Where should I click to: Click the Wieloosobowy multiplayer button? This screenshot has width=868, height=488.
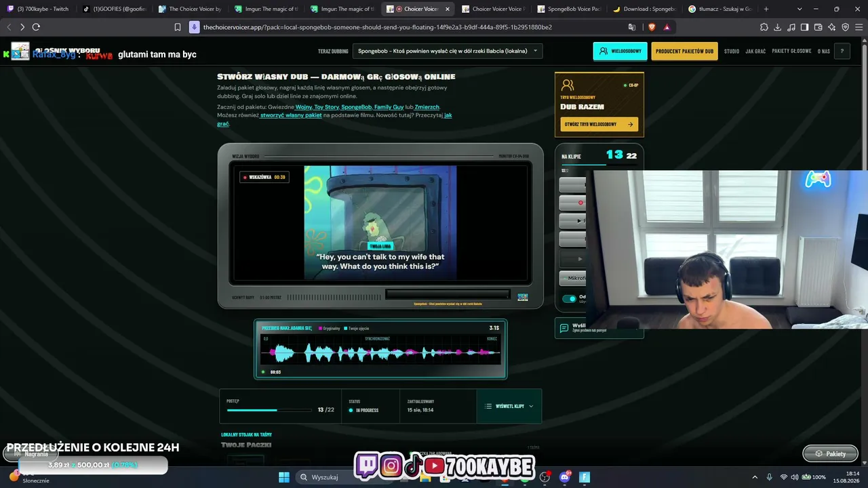(x=620, y=52)
